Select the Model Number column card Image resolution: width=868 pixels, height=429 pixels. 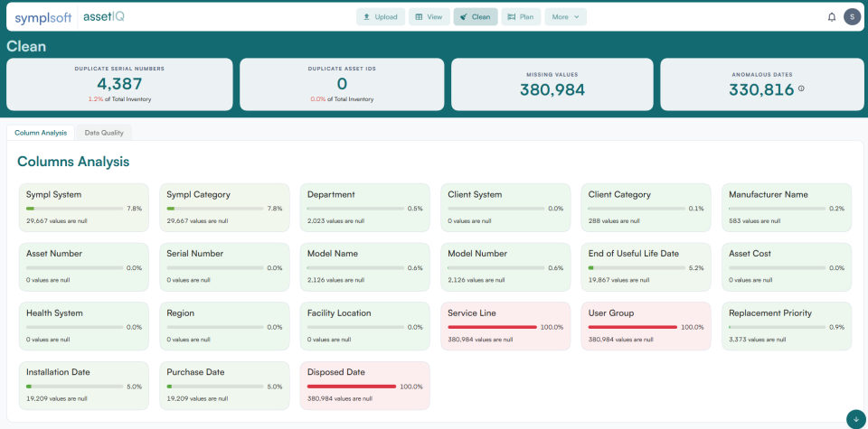tap(505, 267)
